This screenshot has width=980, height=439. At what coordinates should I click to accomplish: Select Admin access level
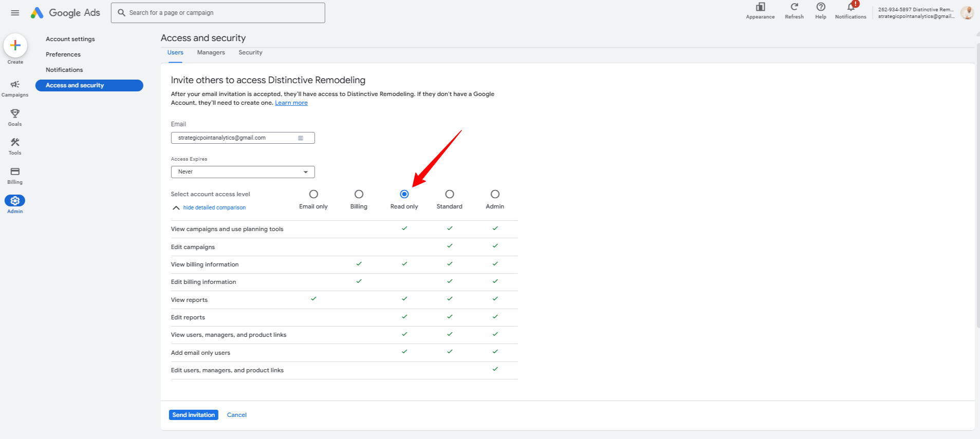(495, 194)
